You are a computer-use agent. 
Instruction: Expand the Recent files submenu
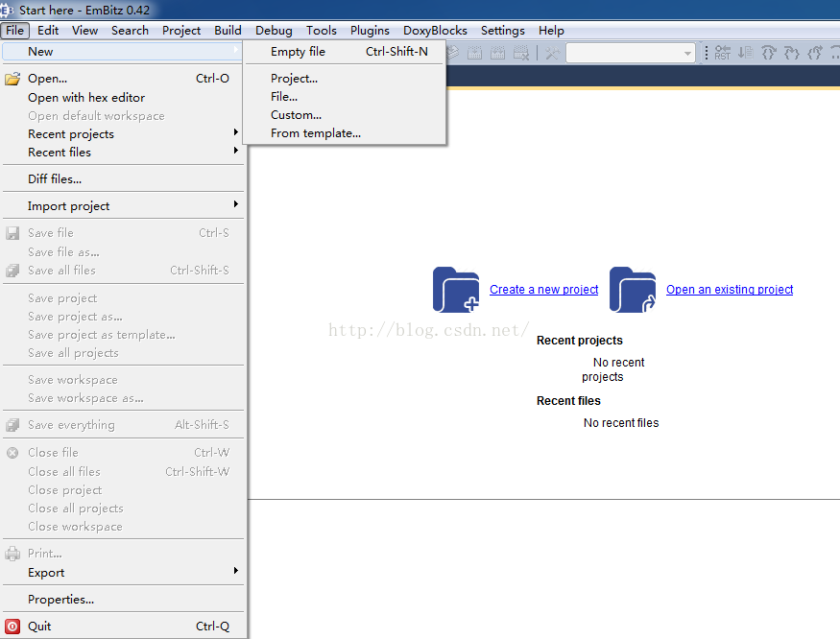(122, 153)
